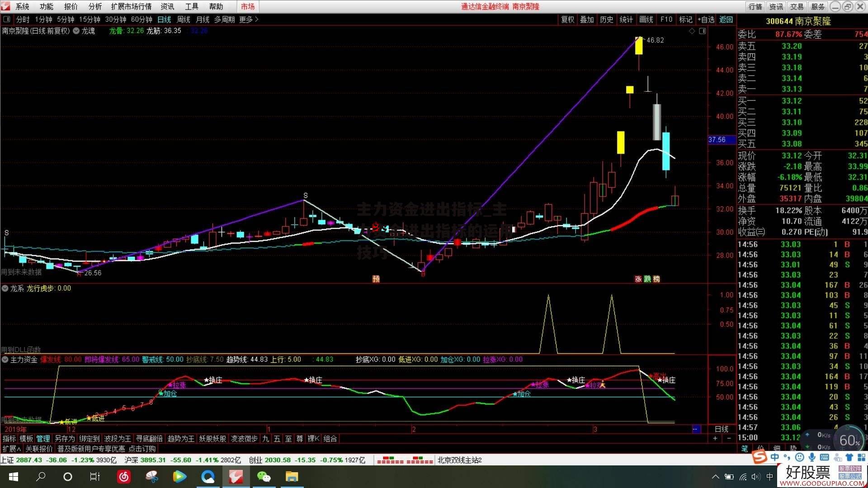Toggle 主力资金 indicator circle in bottom panel
Screen dimensions: 868x488
tap(5, 360)
